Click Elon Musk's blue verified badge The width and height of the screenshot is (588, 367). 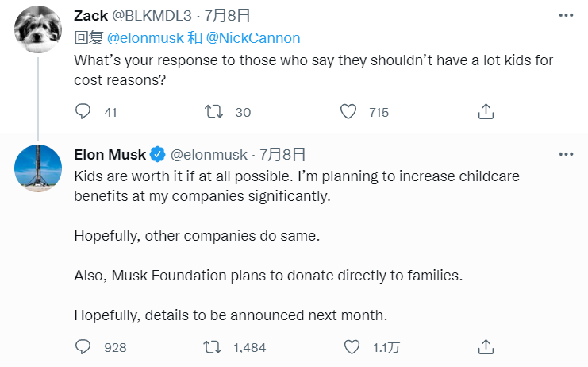[x=158, y=153]
